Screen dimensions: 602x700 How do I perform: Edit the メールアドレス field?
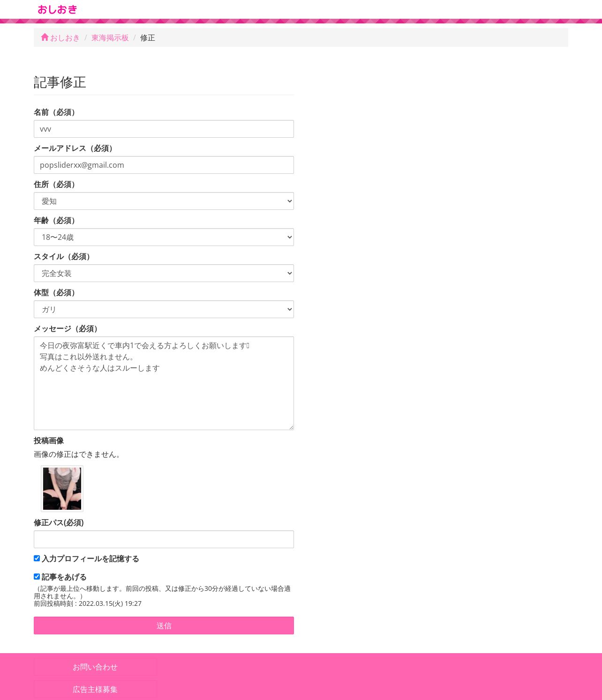[x=164, y=165]
